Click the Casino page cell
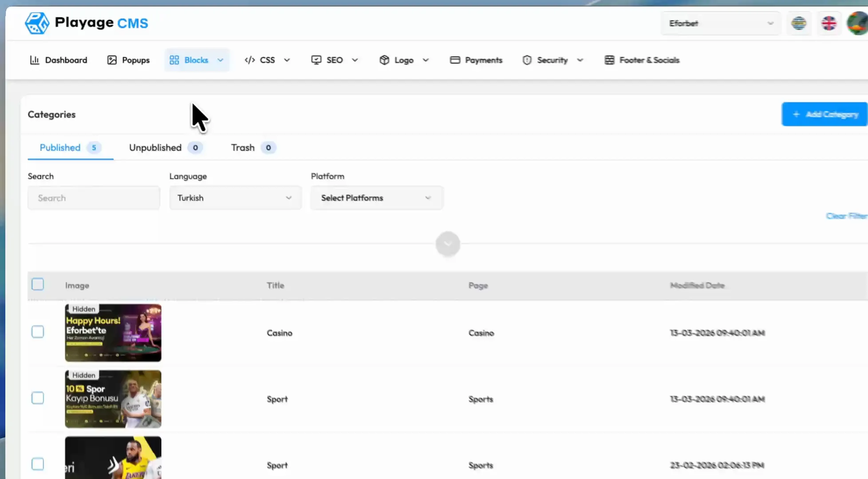Screen dimensions: 868x479 [x=481, y=333]
